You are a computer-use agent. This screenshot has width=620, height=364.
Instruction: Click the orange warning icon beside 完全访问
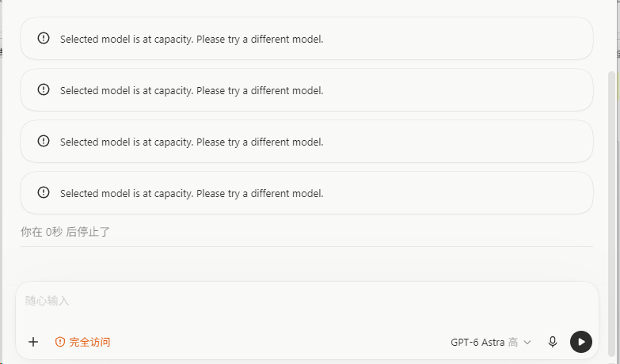pyautogui.click(x=60, y=342)
